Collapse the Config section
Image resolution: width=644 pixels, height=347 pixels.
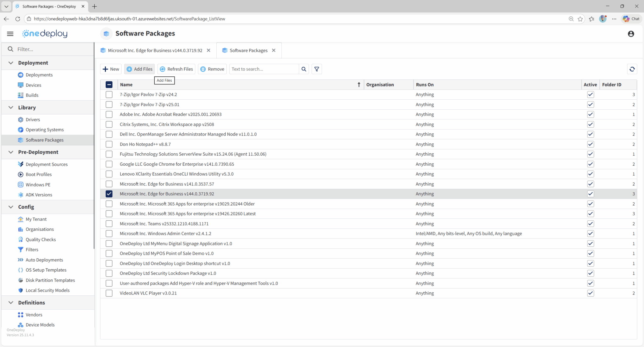[x=11, y=207]
